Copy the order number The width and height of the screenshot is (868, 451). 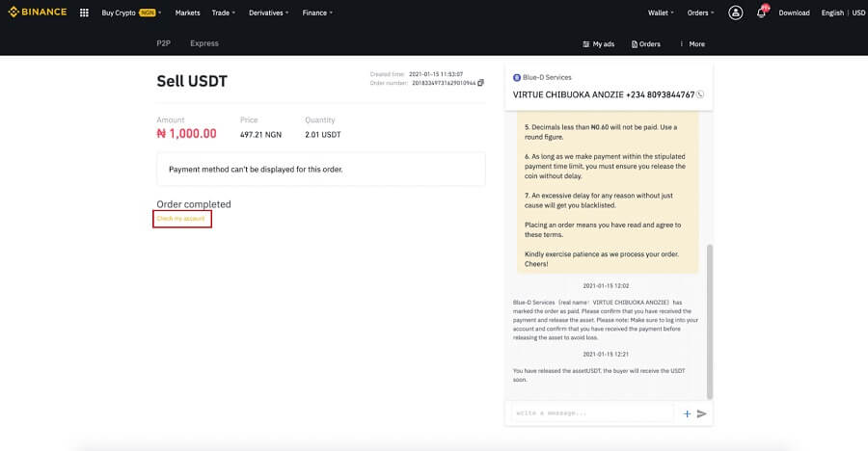[x=480, y=83]
